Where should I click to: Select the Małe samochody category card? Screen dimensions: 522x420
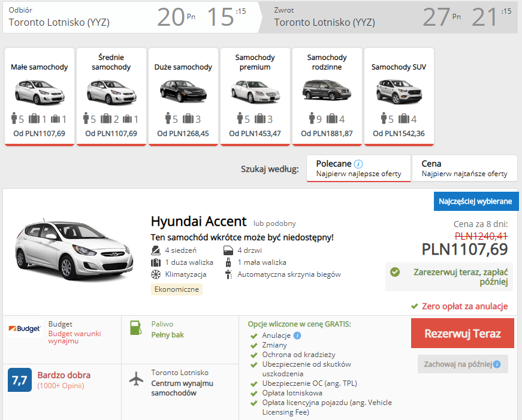(40, 97)
